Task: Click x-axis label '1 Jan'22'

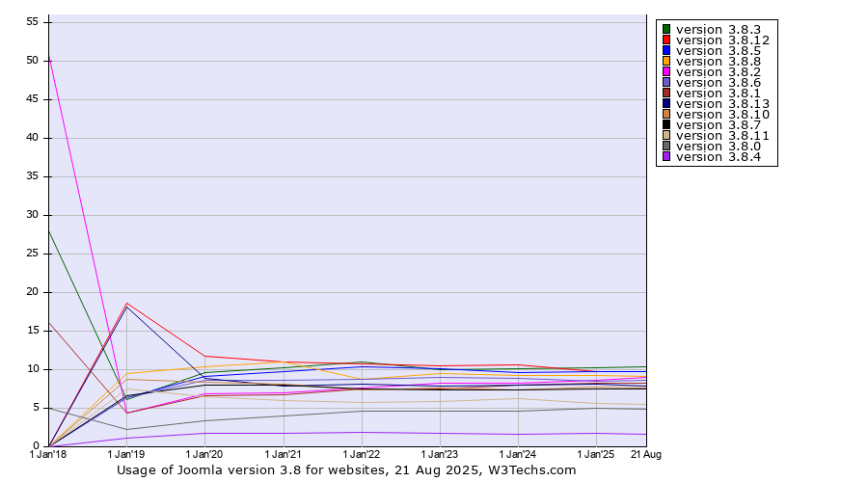Action: [x=362, y=454]
